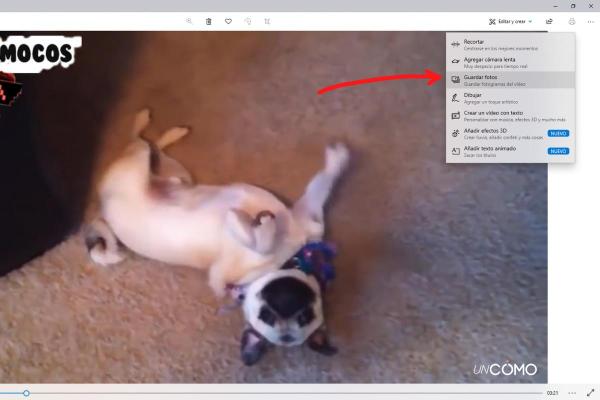Click the video progress slider handle

click(26, 393)
